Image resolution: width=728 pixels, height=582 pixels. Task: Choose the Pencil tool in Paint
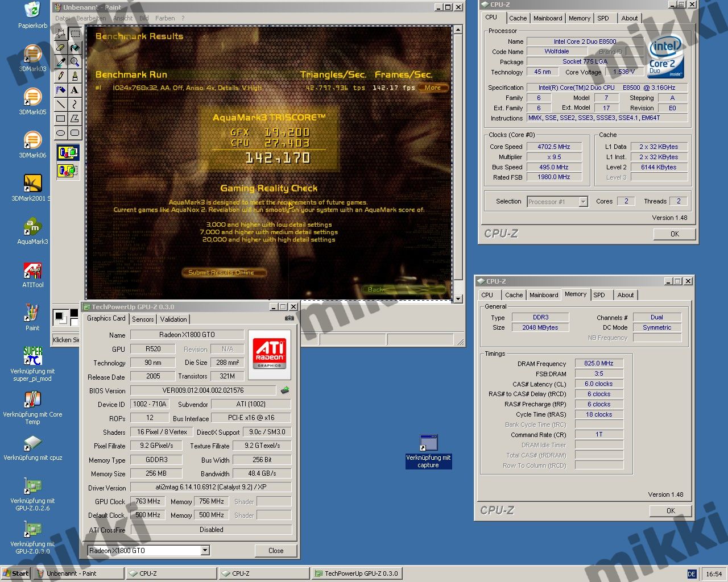click(61, 76)
